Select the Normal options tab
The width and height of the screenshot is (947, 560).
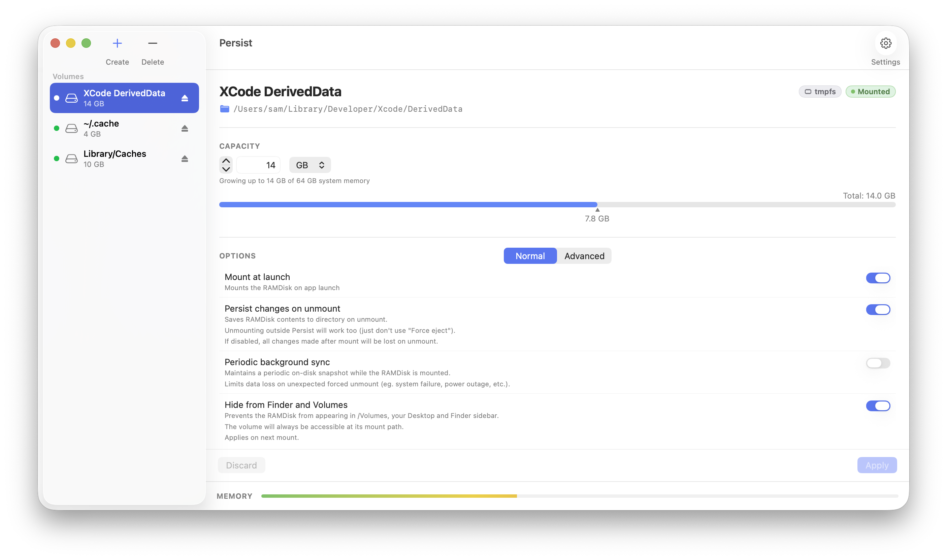(530, 256)
